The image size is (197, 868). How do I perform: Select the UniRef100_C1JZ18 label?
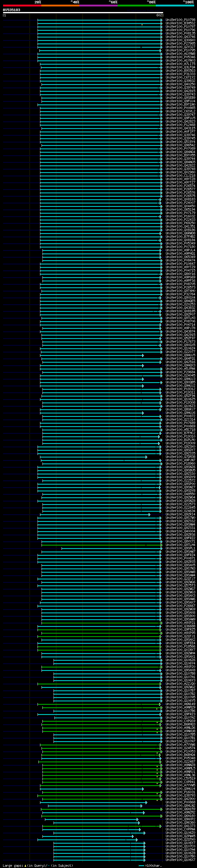(180, 176)
